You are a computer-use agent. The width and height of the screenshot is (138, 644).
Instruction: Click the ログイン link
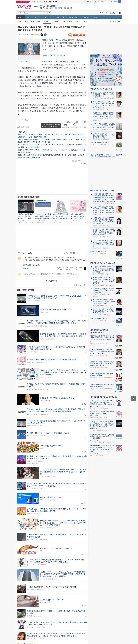point(42,8)
